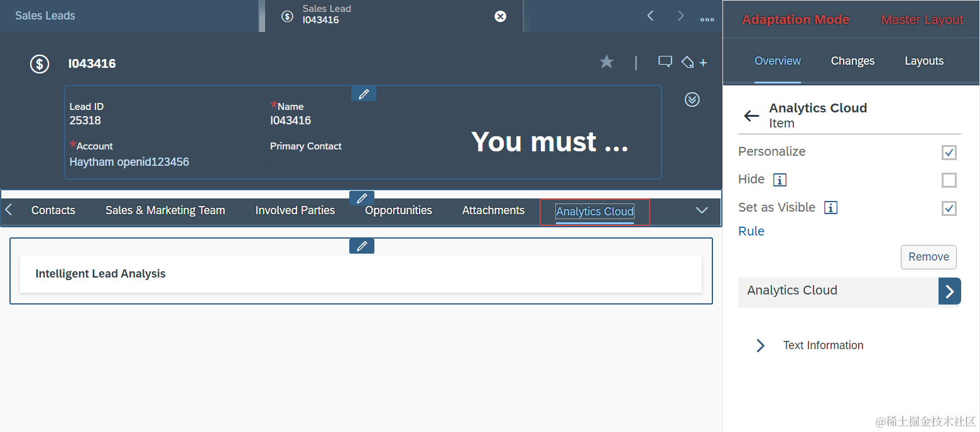
Task: Go to previous tab with left arrow
Action: point(651,16)
